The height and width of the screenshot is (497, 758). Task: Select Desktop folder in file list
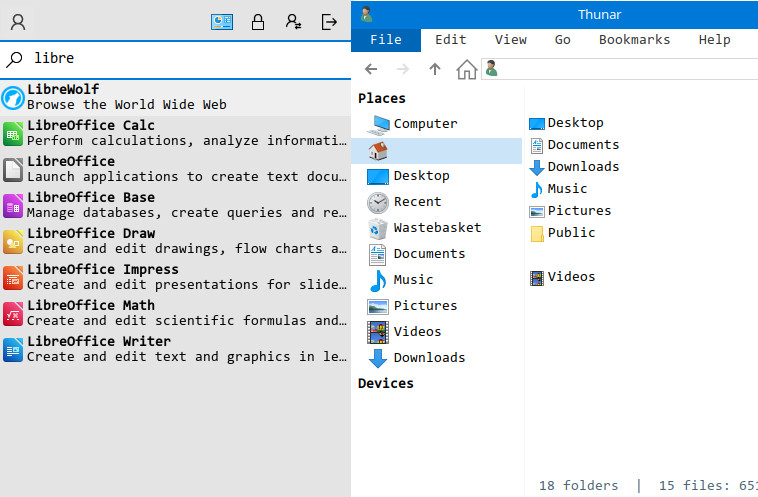click(566, 123)
